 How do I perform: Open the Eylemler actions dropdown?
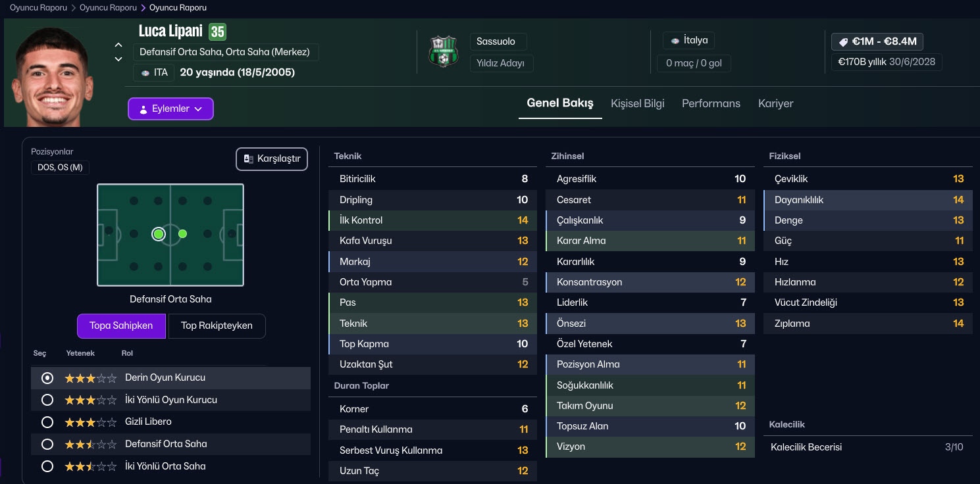click(170, 109)
